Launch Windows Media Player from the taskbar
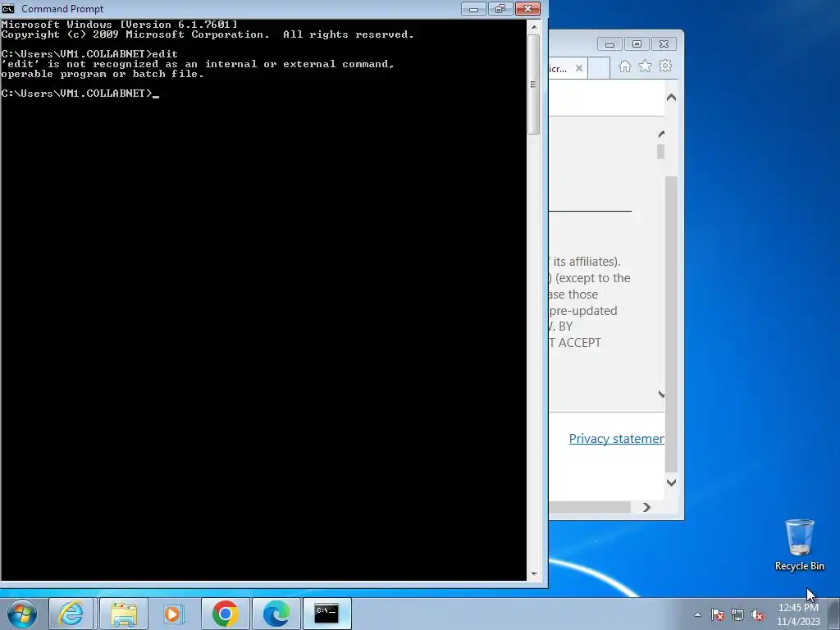This screenshot has width=840, height=630. click(174, 614)
